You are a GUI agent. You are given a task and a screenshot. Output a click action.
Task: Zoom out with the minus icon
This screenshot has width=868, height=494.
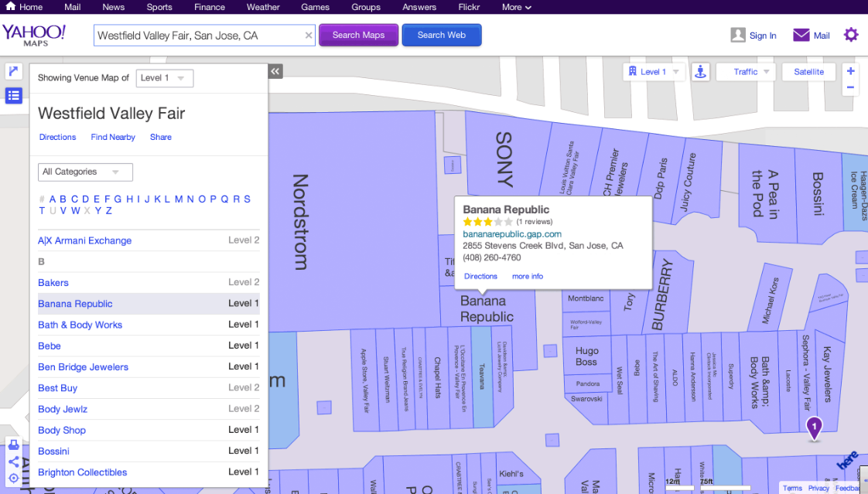pos(850,87)
